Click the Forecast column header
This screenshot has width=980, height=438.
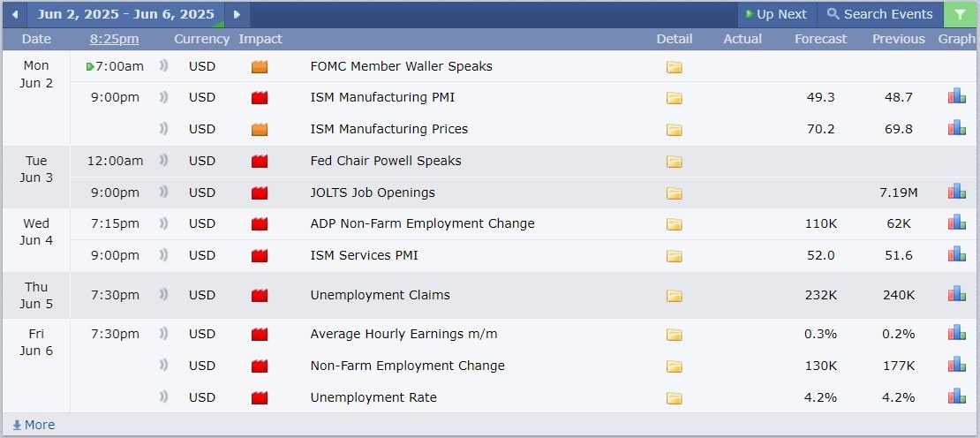click(x=820, y=39)
